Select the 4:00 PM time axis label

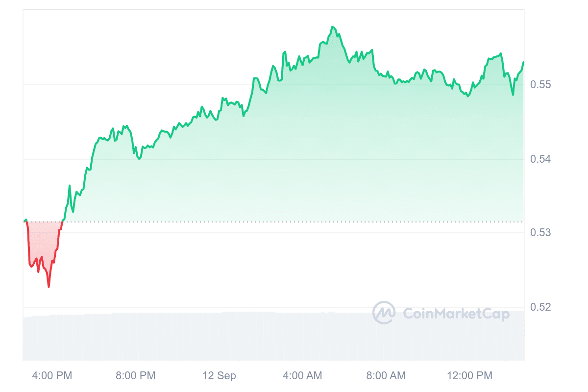[52, 376]
